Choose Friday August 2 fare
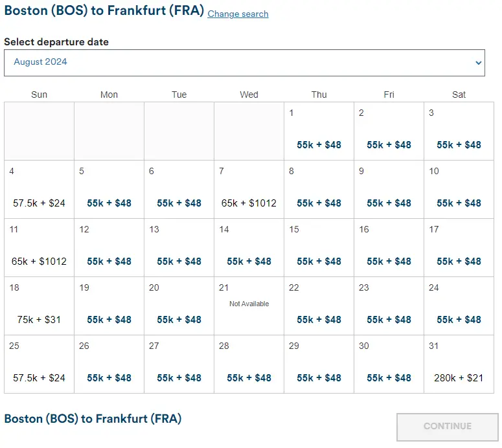Viewport: 502px width, 448px height. (x=389, y=144)
